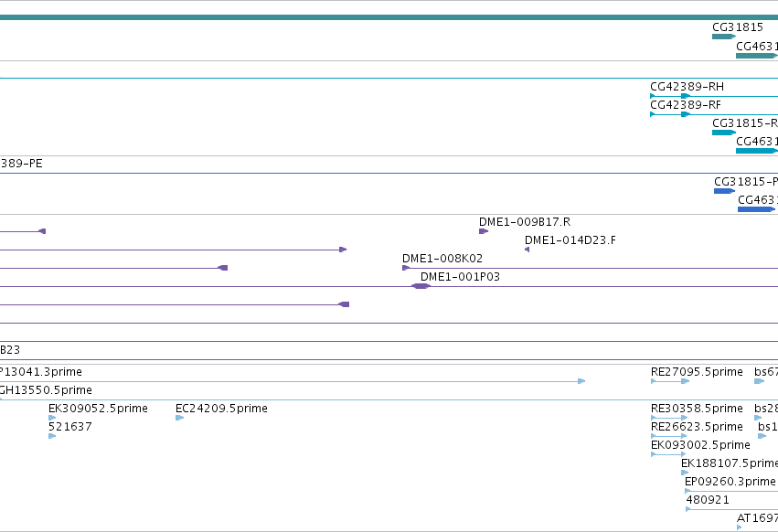Click the 389-PE protein label
Image resolution: width=778 pixels, height=532 pixels.
point(21,164)
